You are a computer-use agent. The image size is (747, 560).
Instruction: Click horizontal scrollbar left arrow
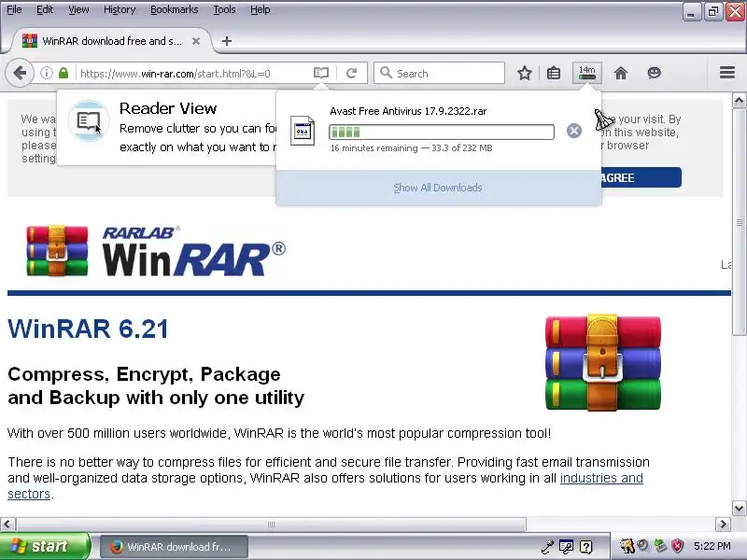click(7, 525)
